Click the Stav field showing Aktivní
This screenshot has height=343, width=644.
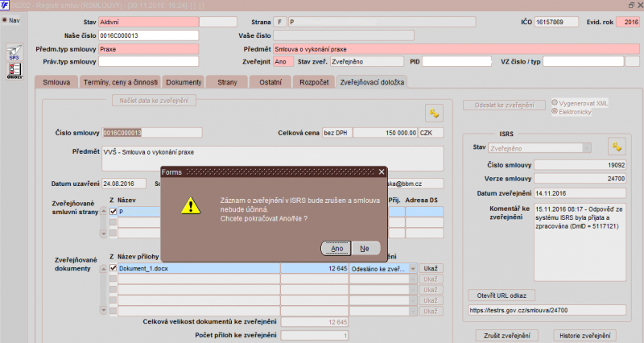tap(148, 23)
